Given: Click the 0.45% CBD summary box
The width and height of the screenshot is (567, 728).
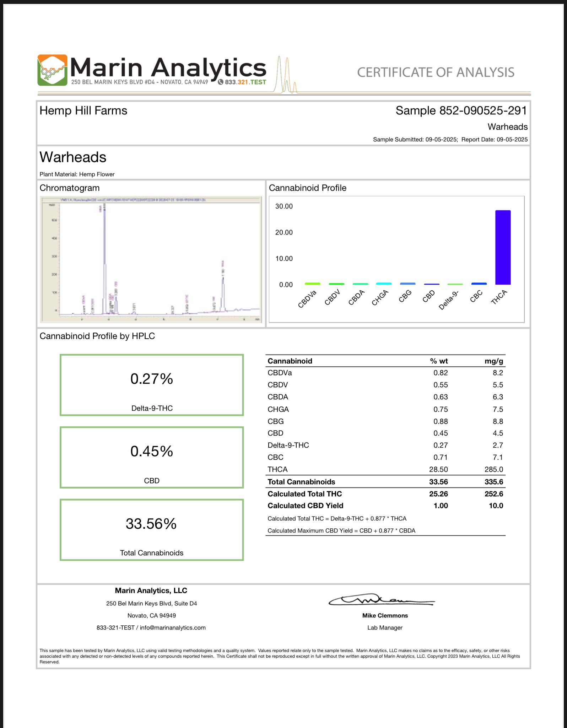Looking at the screenshot, I should point(152,457).
